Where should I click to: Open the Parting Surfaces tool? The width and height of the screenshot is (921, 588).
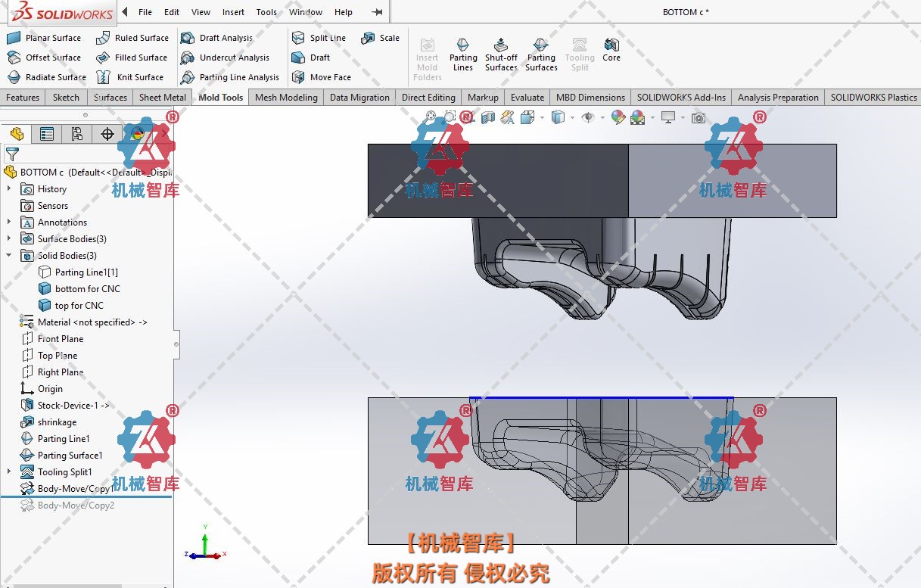541,55
